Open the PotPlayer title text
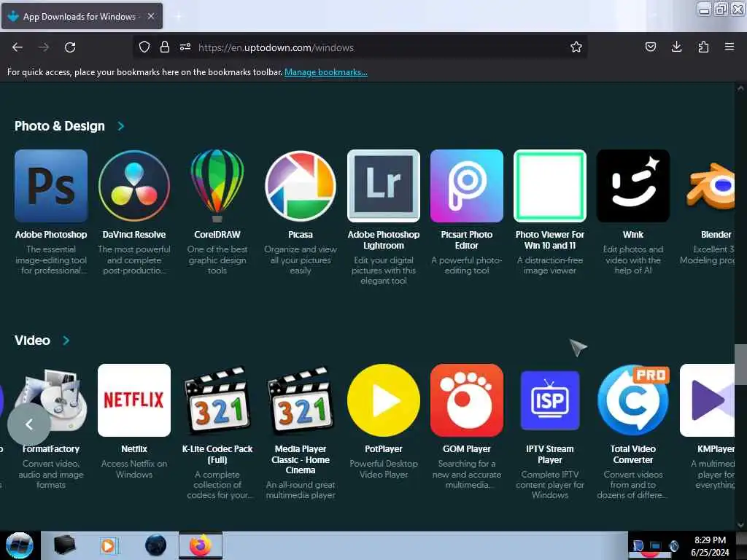The width and height of the screenshot is (747, 560). 384,449
